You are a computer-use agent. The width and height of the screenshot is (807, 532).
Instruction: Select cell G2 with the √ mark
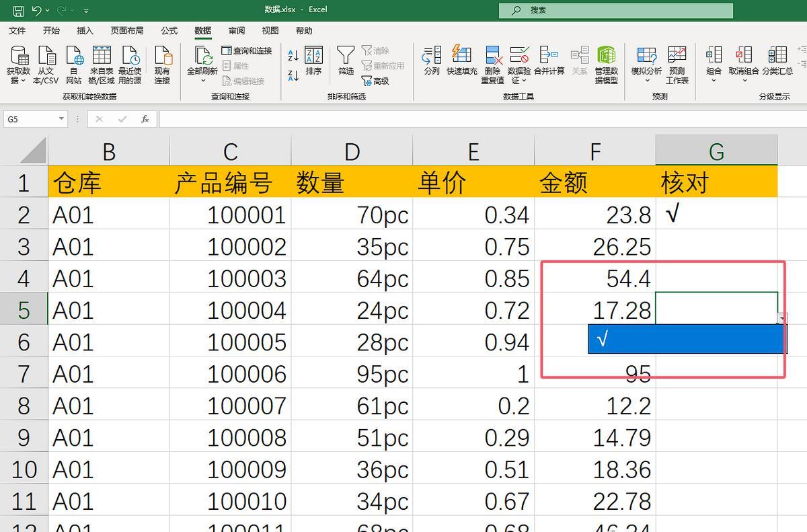[717, 214]
